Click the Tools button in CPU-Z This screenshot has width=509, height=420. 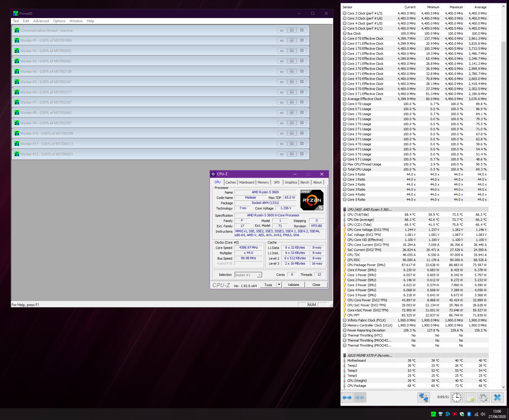click(268, 285)
